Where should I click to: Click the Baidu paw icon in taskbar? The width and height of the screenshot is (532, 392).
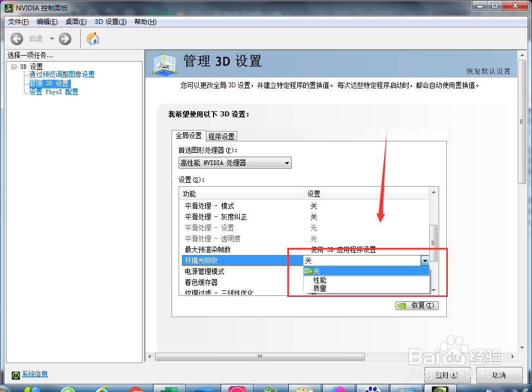click(x=372, y=389)
